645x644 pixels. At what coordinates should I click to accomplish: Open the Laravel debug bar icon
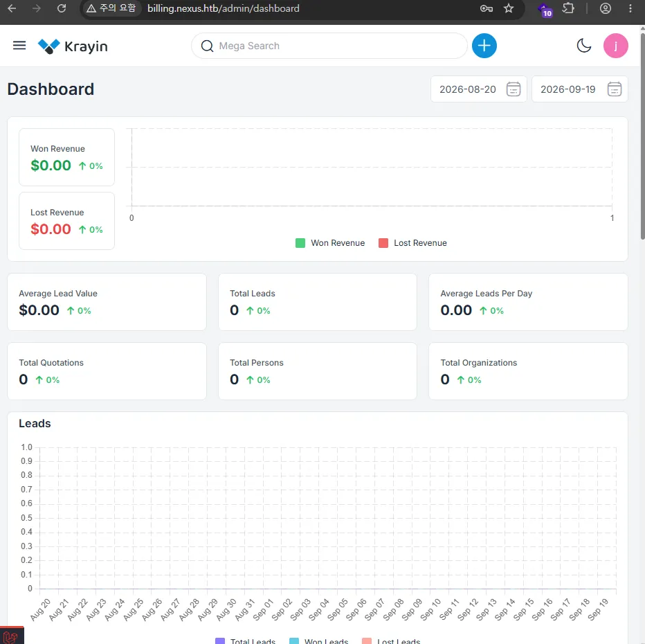pyautogui.click(x=11, y=636)
